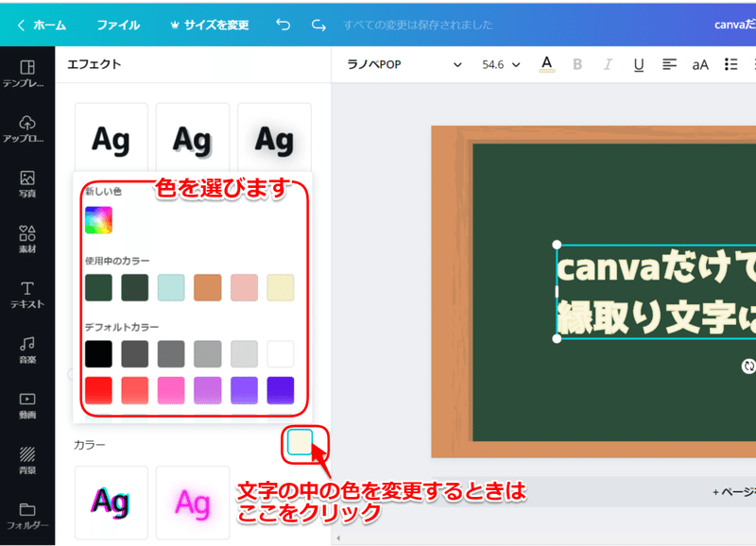Go back to ホーム home
The width and height of the screenshot is (756, 546).
pyautogui.click(x=42, y=26)
